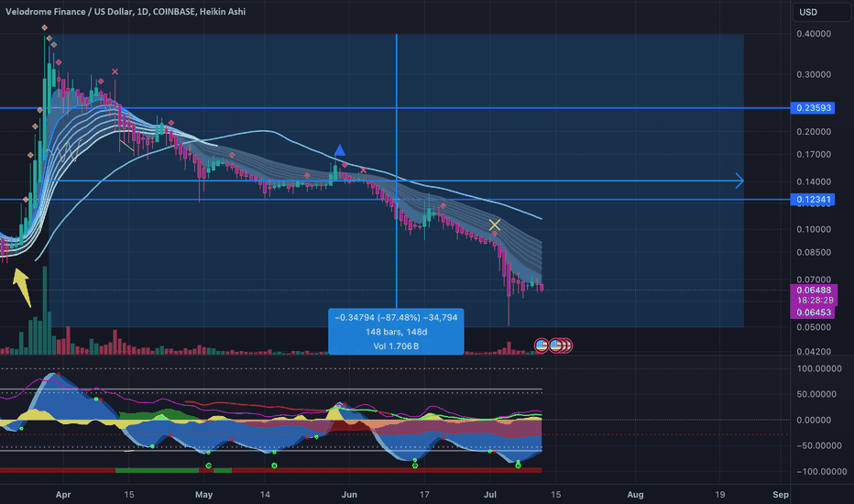Click the −50.00000 indicator scale label
Viewport: 854px width, 504px height.
pyautogui.click(x=818, y=445)
